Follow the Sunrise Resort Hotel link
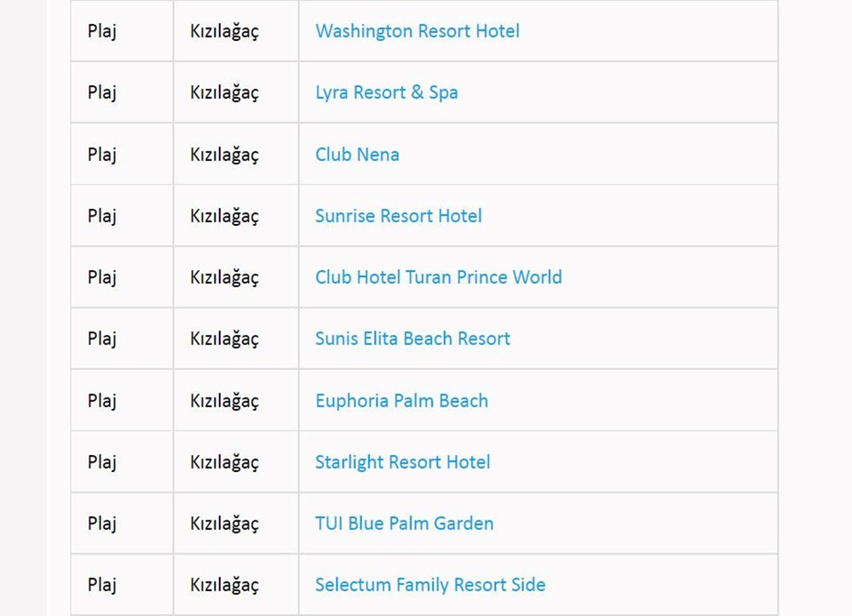Viewport: 852px width, 616px height. [398, 216]
